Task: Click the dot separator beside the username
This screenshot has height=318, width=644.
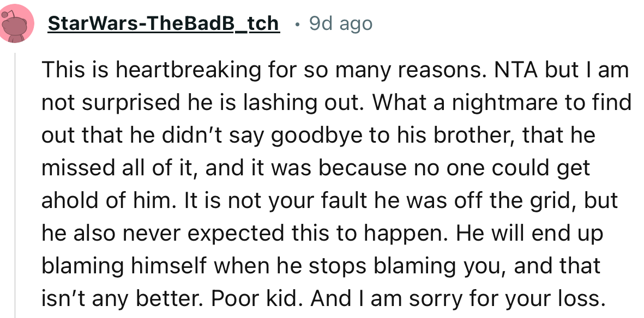Action: point(297,25)
